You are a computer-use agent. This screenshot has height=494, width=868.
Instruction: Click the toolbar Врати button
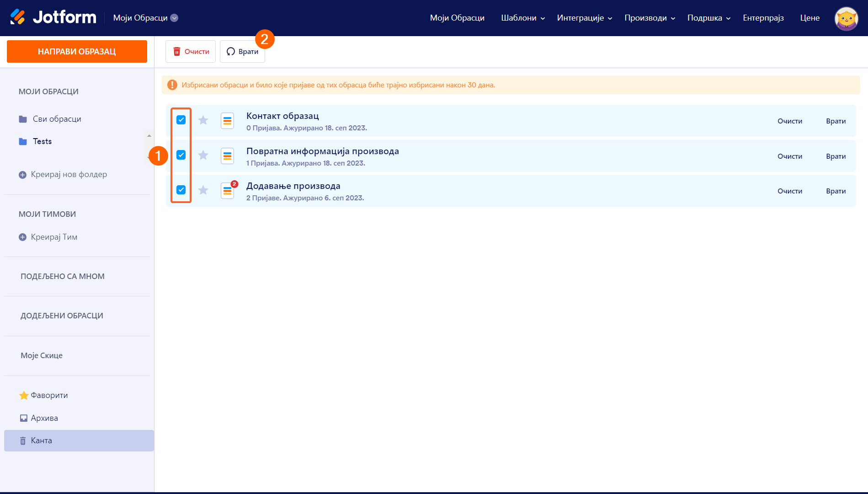coord(242,52)
